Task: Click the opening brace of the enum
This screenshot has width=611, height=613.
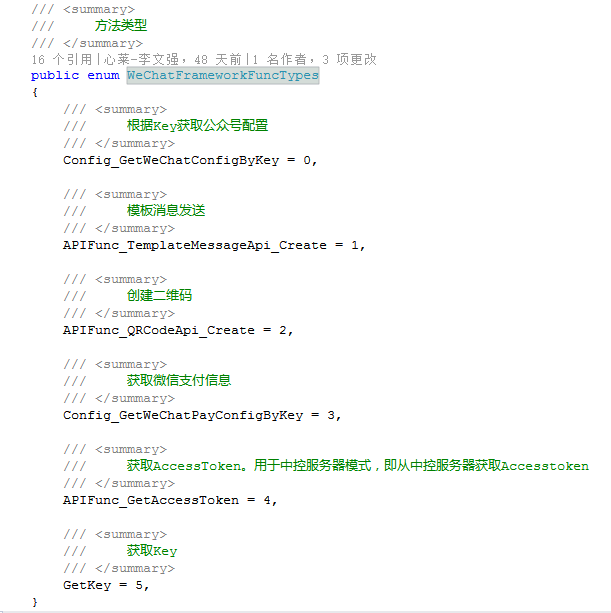Action: point(35,93)
